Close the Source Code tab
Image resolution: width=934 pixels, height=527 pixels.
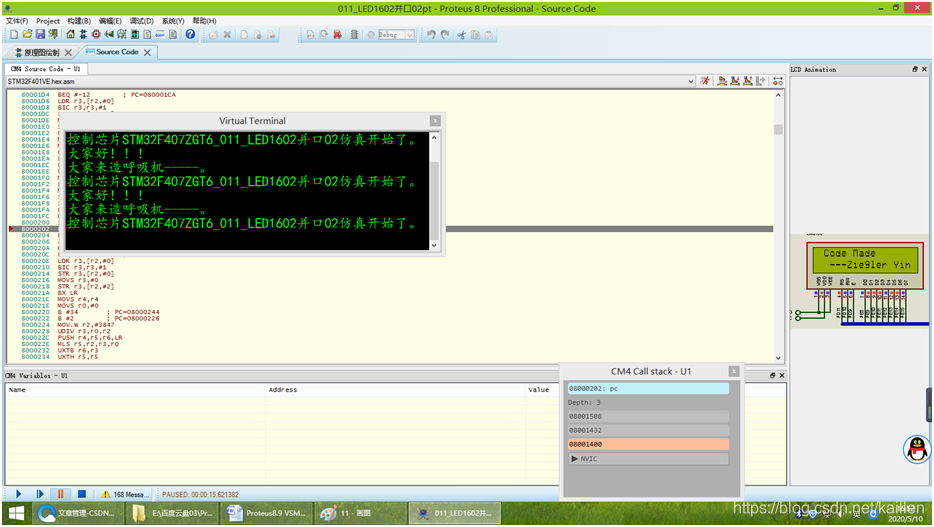pyautogui.click(x=147, y=52)
